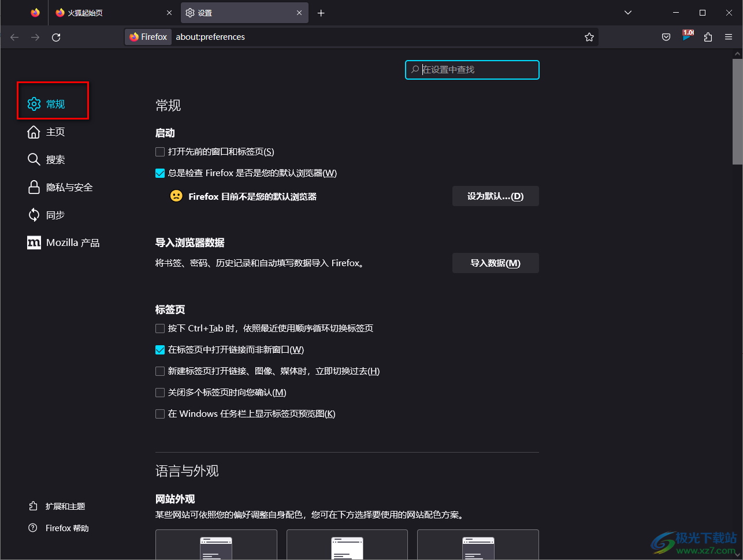
Task: Open the Extensions puzzle-piece icon
Action: point(708,37)
